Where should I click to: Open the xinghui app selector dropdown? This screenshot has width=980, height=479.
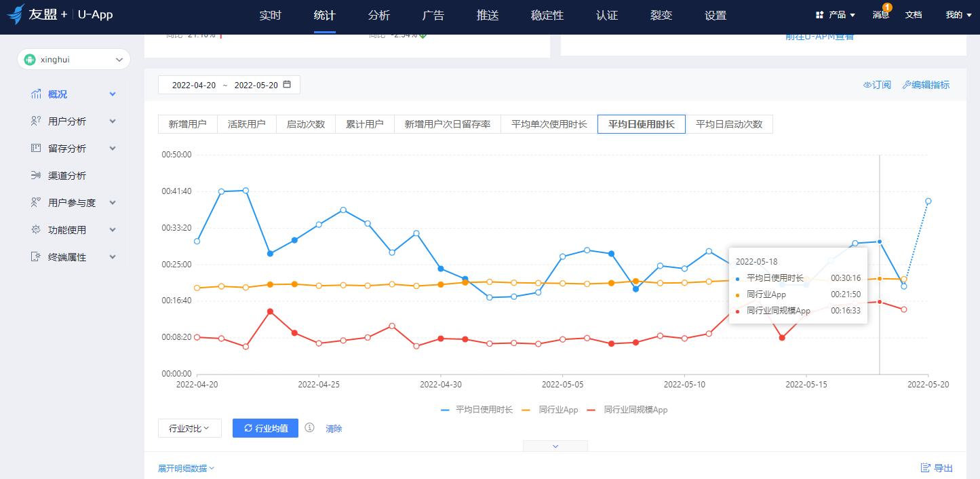pyautogui.click(x=73, y=59)
